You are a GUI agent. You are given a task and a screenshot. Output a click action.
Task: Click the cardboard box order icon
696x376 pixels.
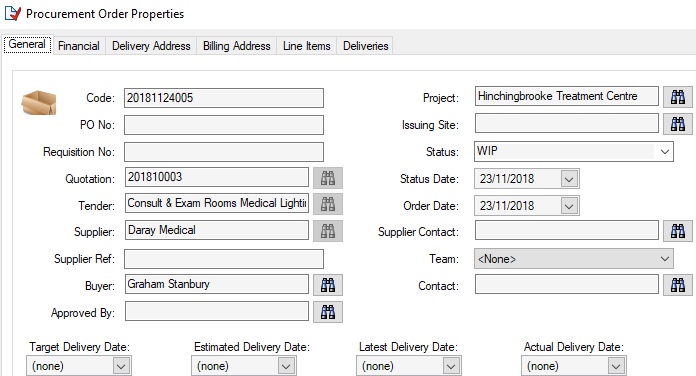(x=39, y=103)
